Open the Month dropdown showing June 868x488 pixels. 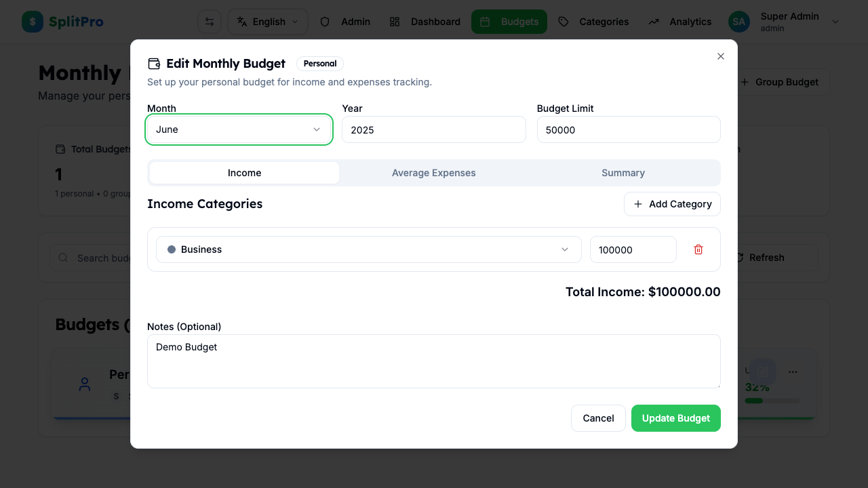[239, 129]
